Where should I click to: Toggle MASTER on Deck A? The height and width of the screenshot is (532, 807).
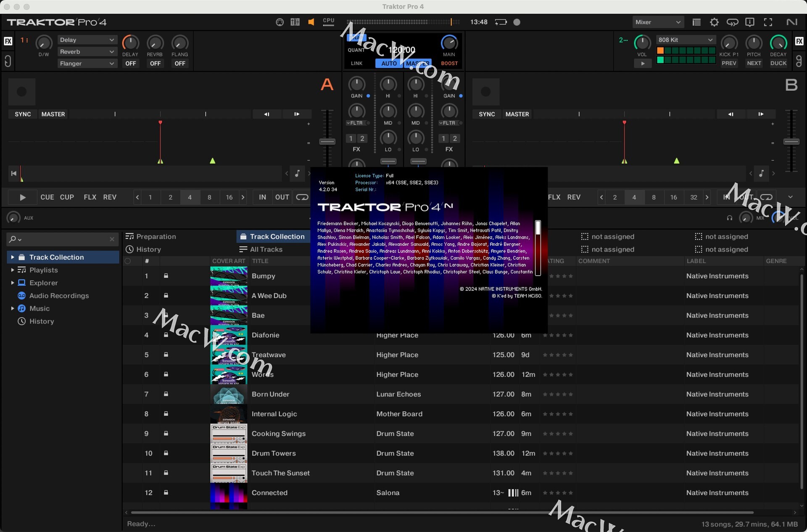pos(53,114)
